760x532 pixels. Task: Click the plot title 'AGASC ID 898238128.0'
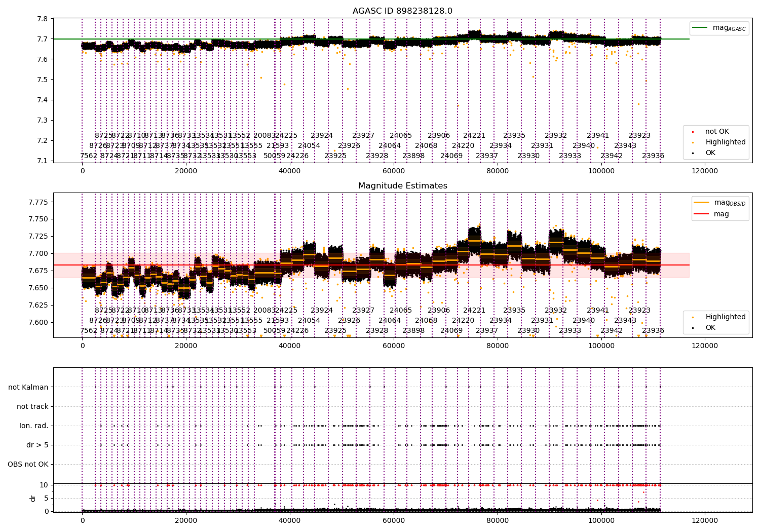coord(402,11)
